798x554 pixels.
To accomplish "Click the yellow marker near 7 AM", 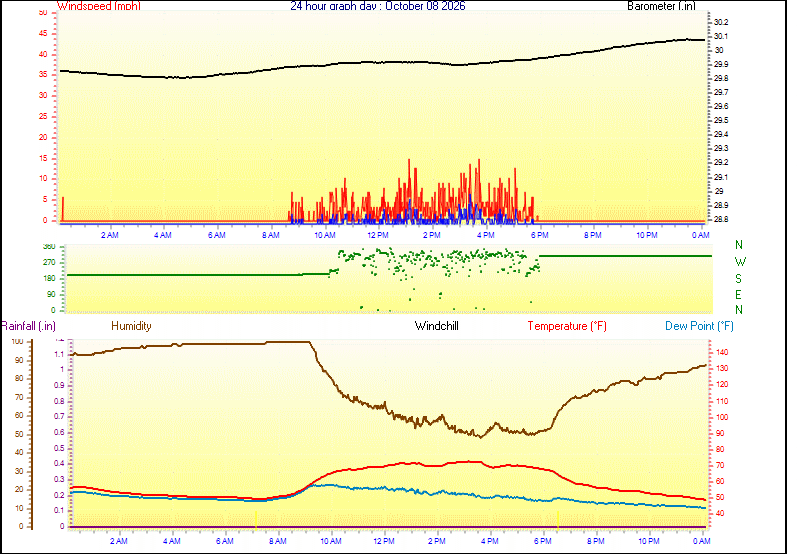I will point(255,520).
